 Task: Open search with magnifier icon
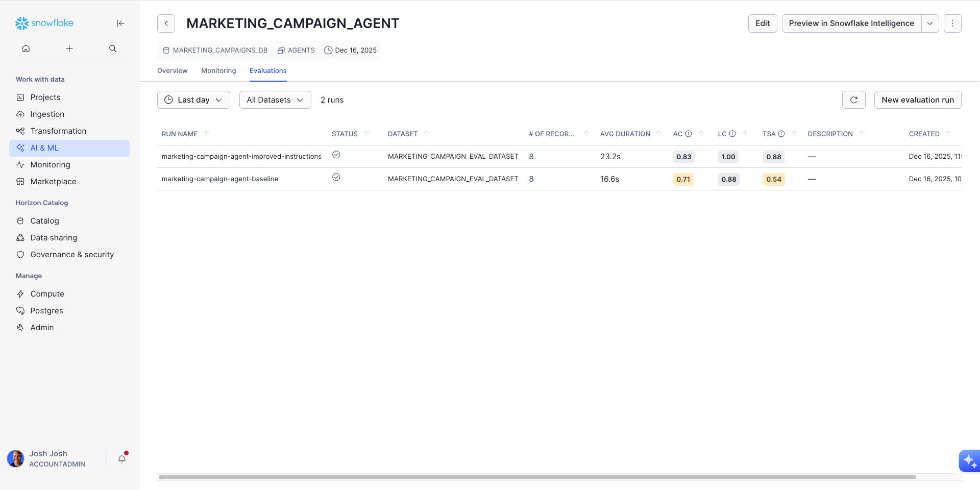113,48
